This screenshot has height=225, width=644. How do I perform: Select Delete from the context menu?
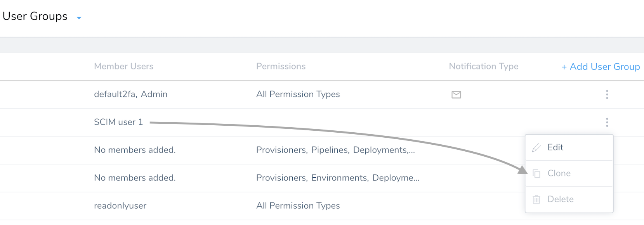pos(569,199)
